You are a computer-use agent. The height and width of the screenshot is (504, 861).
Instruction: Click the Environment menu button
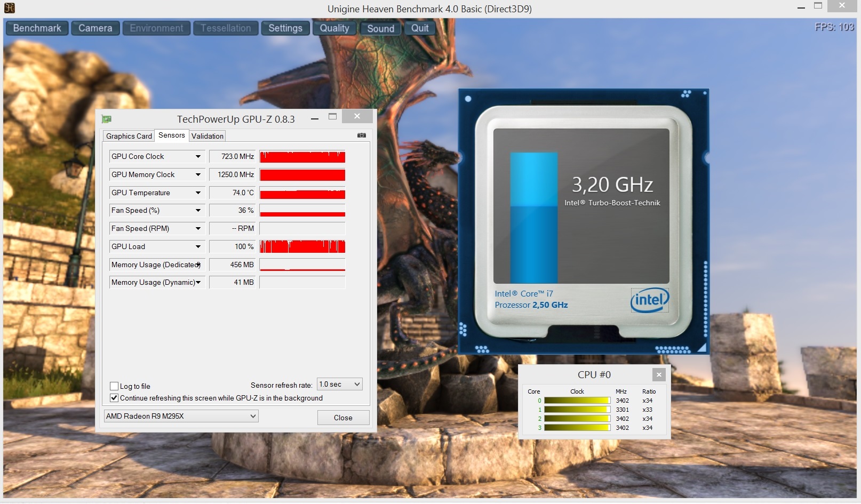[156, 28]
